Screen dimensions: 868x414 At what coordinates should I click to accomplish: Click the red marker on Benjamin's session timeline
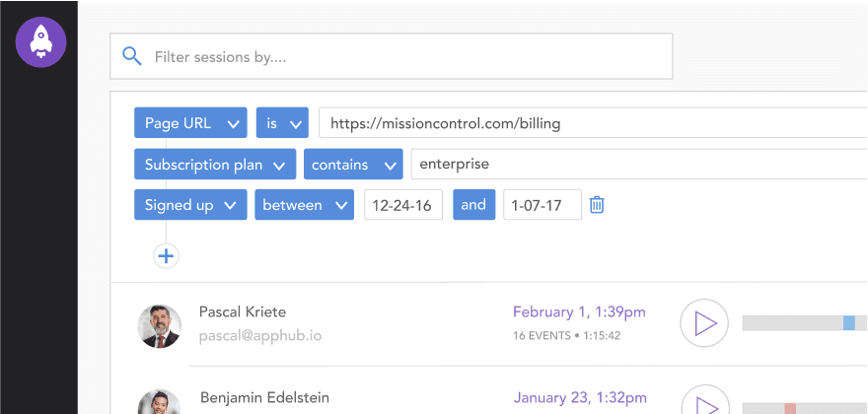coord(790,408)
